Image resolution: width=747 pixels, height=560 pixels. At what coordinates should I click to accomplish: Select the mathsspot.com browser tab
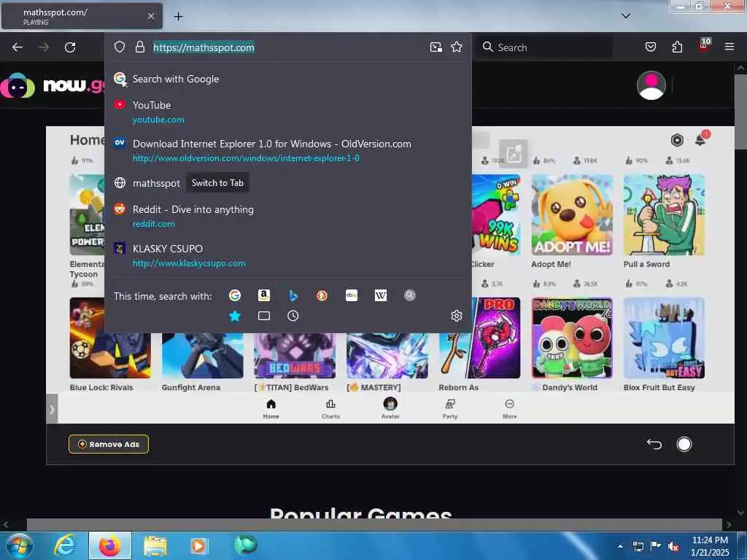click(82, 16)
